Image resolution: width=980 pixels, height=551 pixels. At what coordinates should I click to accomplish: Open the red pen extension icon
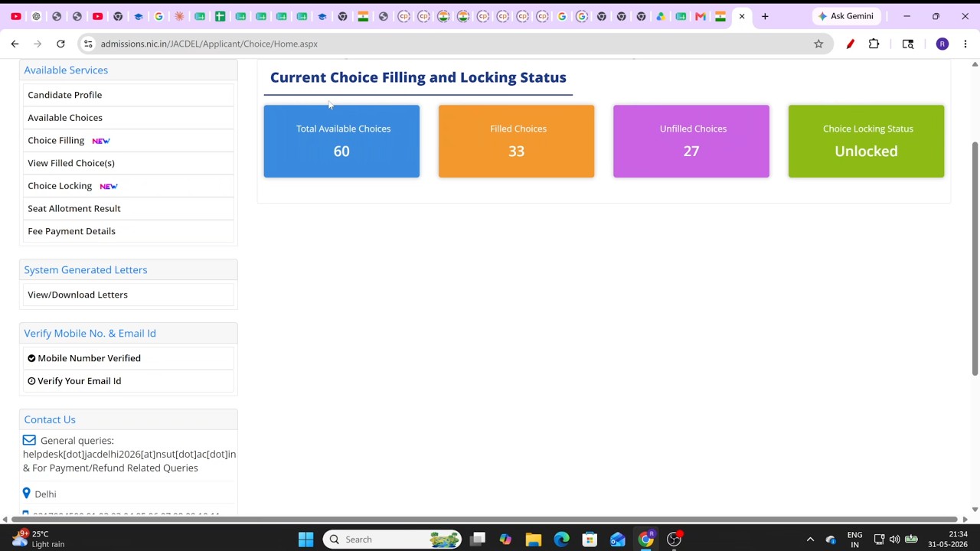pyautogui.click(x=850, y=44)
